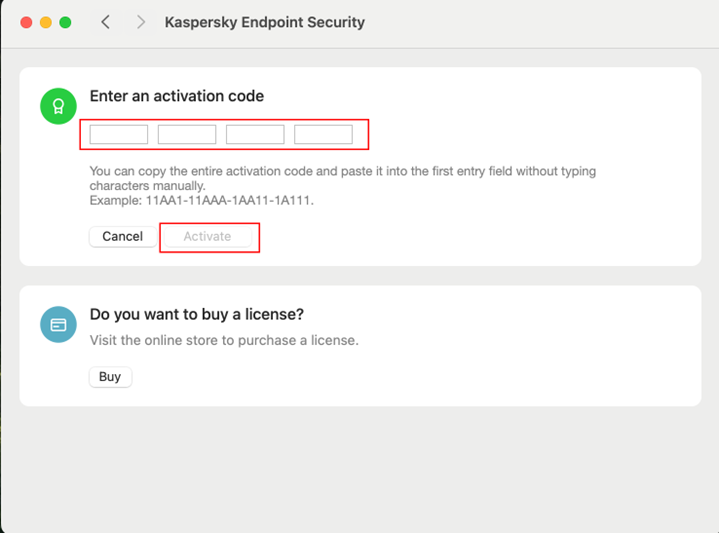Click the Visit the online store description text
Image resolution: width=719 pixels, height=533 pixels.
(224, 340)
